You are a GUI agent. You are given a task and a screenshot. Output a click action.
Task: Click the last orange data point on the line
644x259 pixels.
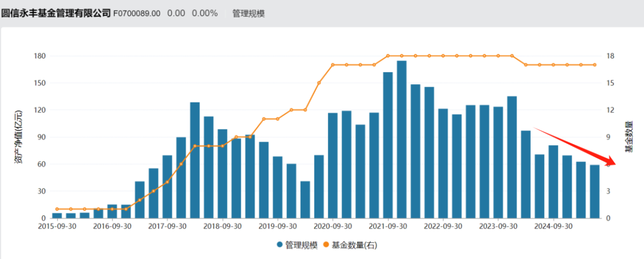coord(595,65)
